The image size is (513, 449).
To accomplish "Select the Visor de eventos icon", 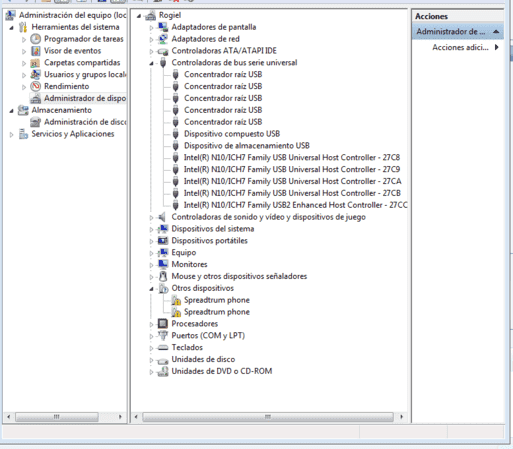I will pyautogui.click(x=36, y=51).
